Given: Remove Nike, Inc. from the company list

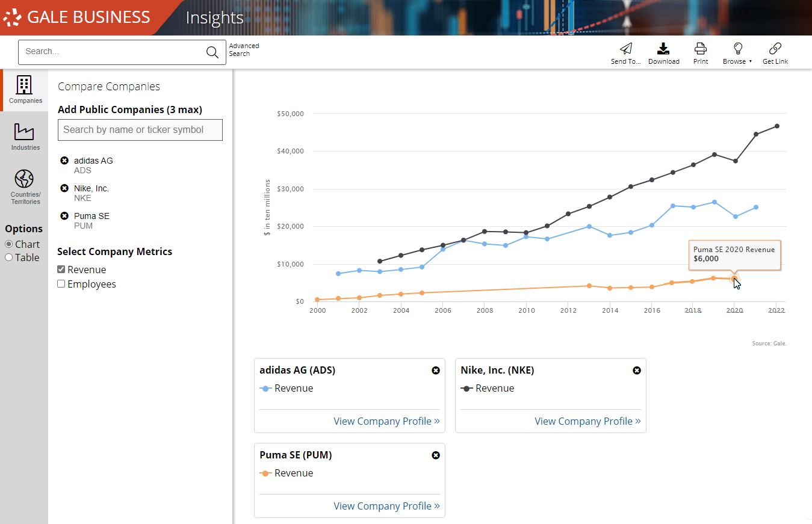Looking at the screenshot, I should 64,188.
